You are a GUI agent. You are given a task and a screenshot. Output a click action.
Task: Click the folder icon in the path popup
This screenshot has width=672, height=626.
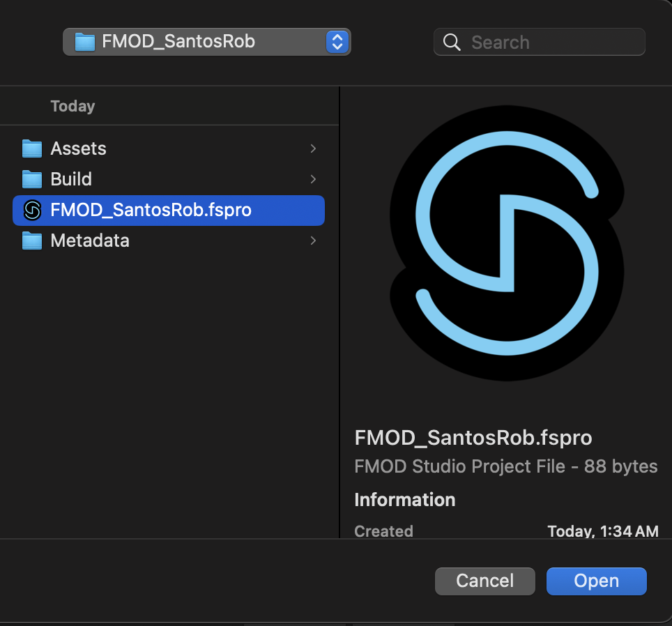(84, 42)
